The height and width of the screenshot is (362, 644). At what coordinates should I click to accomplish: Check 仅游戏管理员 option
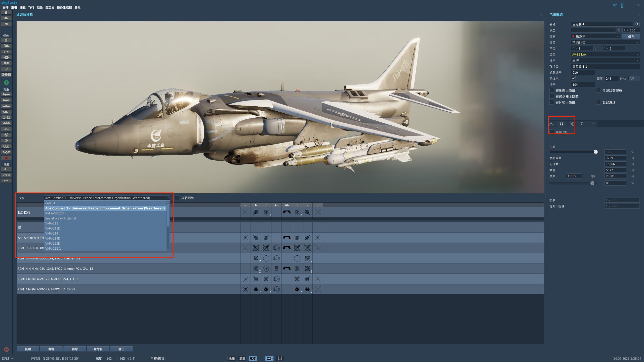pyautogui.click(x=598, y=90)
